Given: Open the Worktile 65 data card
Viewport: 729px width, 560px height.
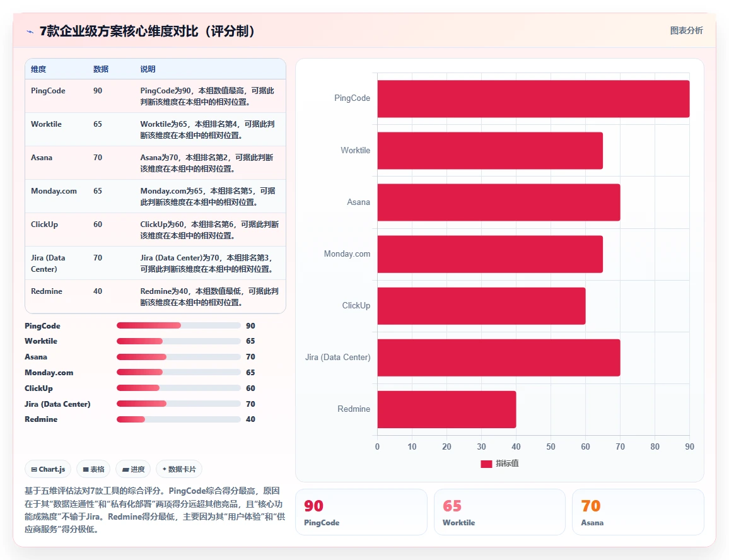Looking at the screenshot, I should (500, 512).
